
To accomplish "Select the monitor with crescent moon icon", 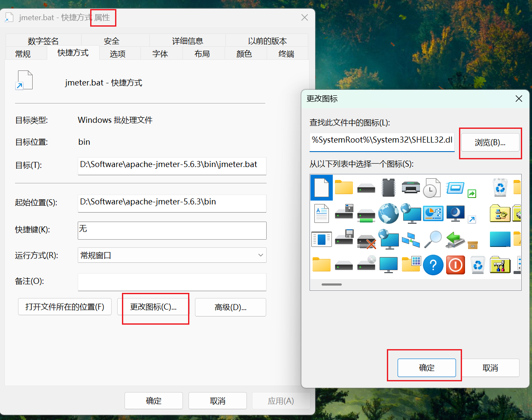I will [455, 213].
